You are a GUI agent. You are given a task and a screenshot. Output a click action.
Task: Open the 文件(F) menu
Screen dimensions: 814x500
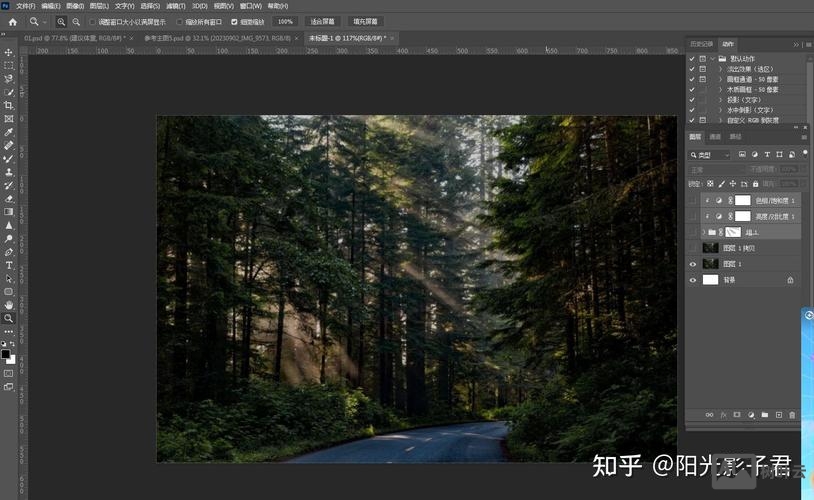(25, 6)
